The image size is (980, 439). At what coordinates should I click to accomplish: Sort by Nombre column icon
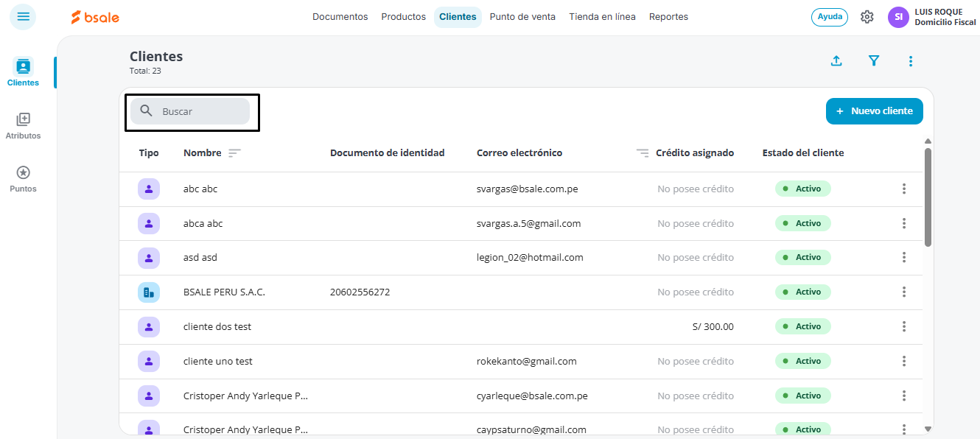[234, 153]
